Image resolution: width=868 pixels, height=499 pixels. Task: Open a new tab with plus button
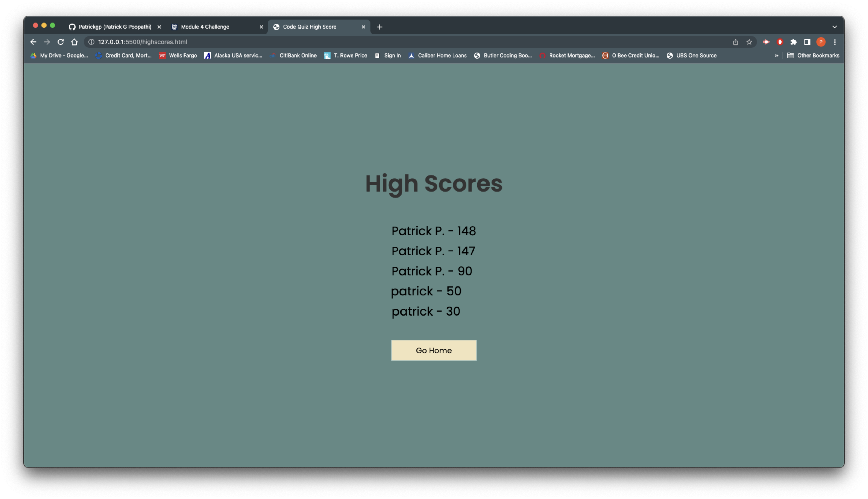click(x=380, y=27)
